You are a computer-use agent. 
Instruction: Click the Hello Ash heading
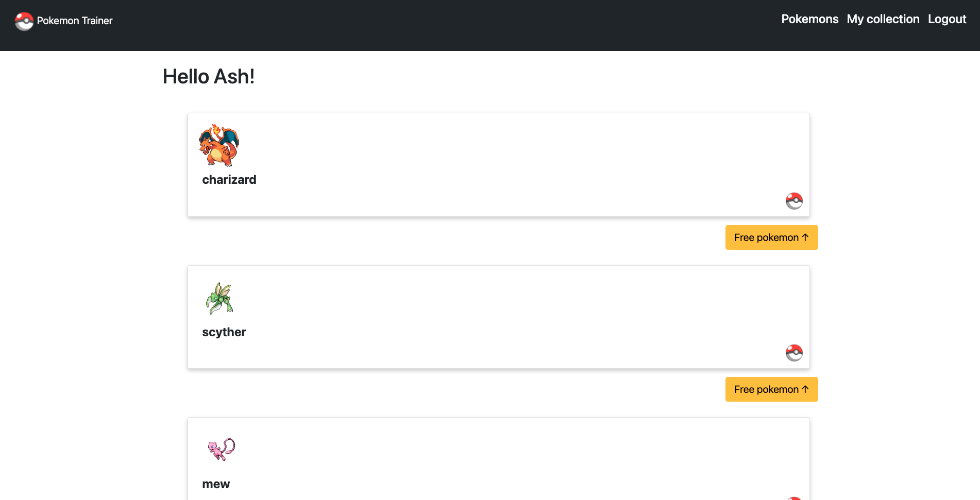pyautogui.click(x=208, y=76)
